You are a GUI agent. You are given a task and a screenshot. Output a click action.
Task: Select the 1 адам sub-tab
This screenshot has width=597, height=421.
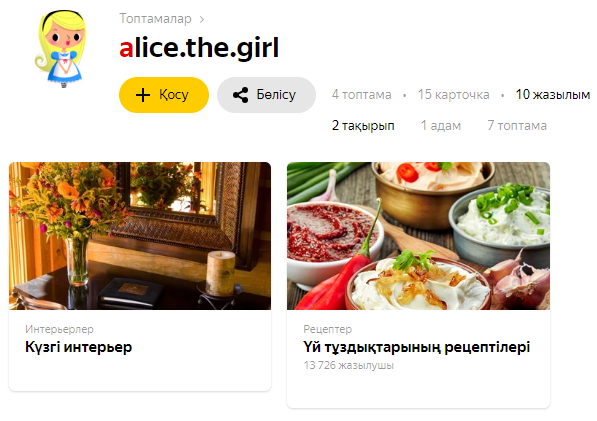coord(441,125)
